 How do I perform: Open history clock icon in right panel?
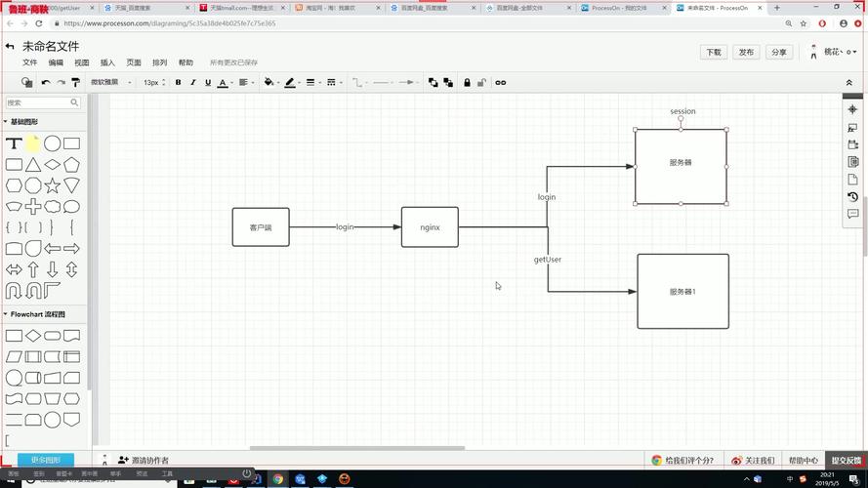point(852,196)
